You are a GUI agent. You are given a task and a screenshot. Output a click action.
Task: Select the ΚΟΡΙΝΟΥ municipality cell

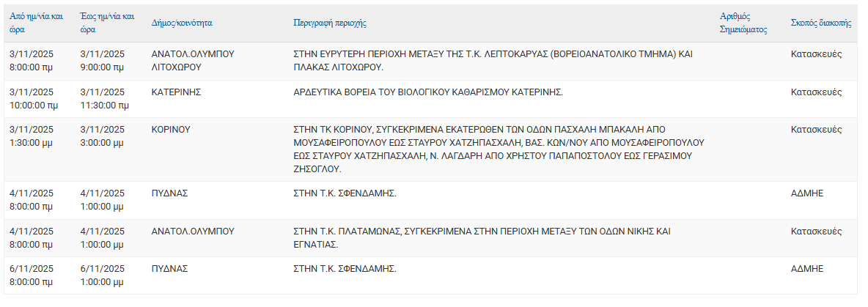point(171,129)
